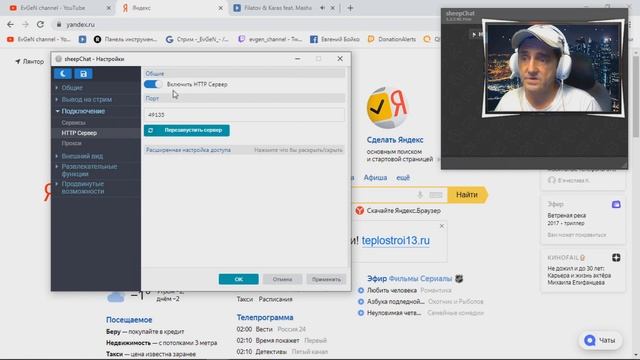
Task: Disable the HTTP Сервер toggle switch
Action: pos(153,84)
